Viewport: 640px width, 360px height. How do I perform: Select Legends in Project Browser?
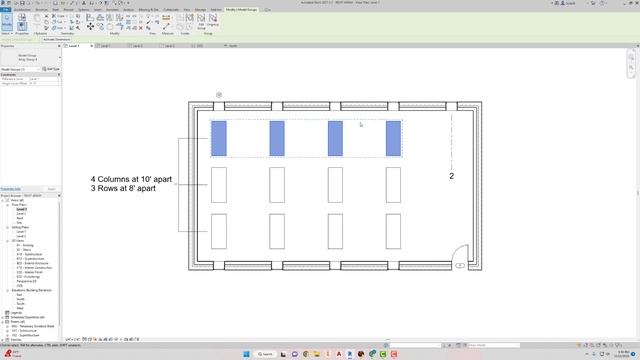coord(16,313)
